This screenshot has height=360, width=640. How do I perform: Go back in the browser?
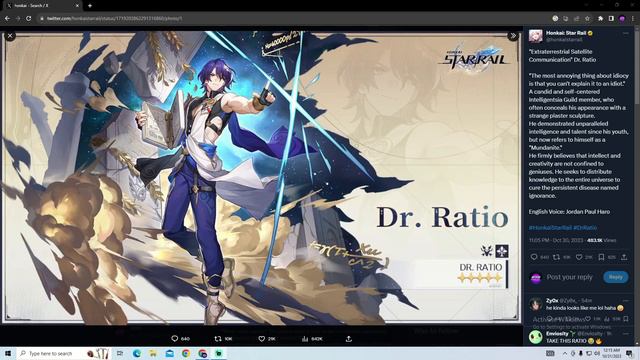click(7, 18)
